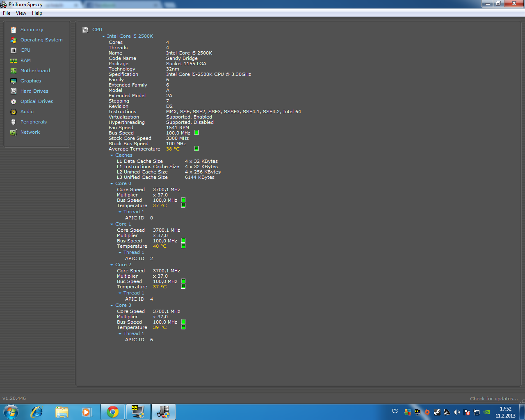525x420 pixels.
Task: Click the Virtualization value Supported, Enabled
Action: tap(189, 117)
